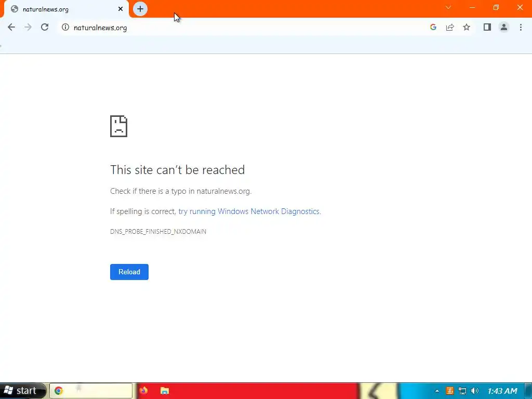532x399 pixels.
Task: Switch to Chrome taskbar button
Action: coord(91,391)
